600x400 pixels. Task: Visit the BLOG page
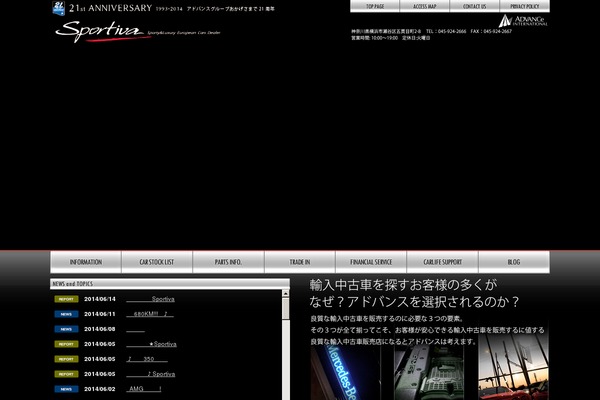pos(514,262)
